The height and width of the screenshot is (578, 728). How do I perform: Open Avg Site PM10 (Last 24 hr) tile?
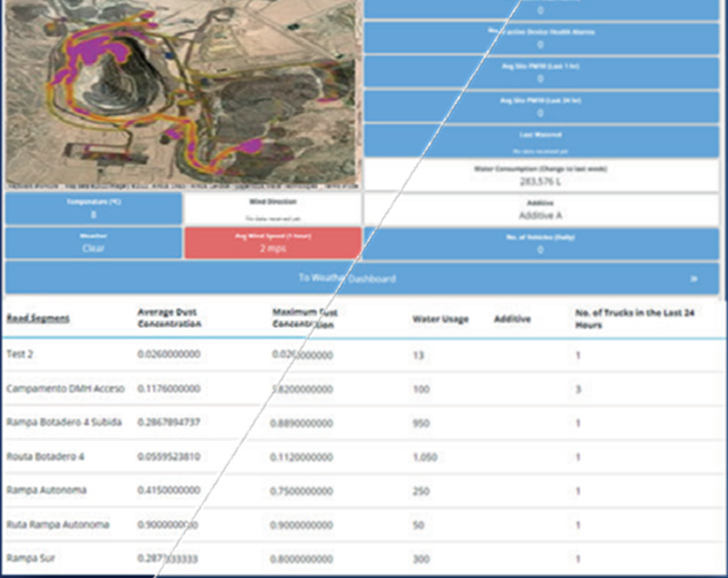pyautogui.click(x=541, y=106)
